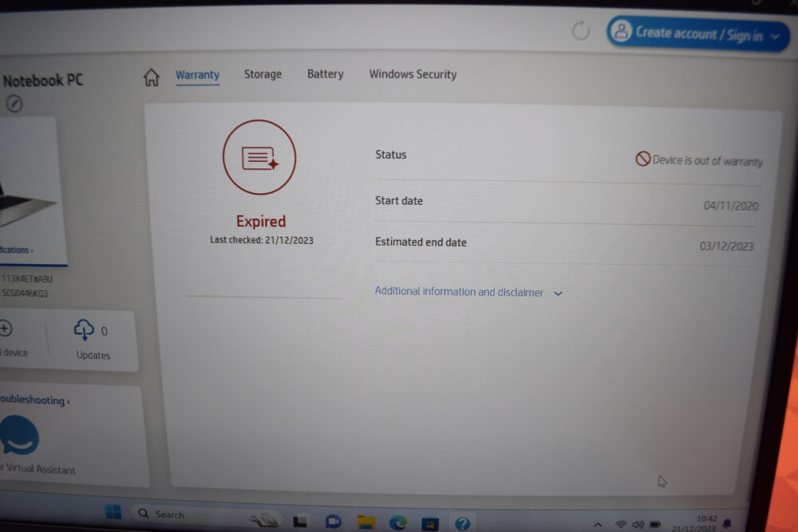Click the out-of-warranty prohibition icon
Screen dimensions: 798x532
(x=642, y=159)
